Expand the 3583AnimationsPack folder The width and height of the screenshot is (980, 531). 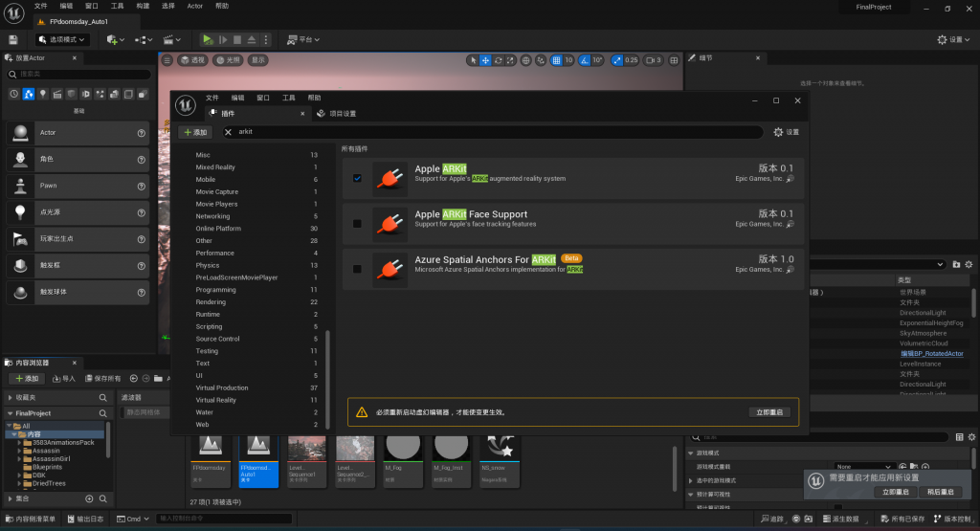tap(19, 442)
